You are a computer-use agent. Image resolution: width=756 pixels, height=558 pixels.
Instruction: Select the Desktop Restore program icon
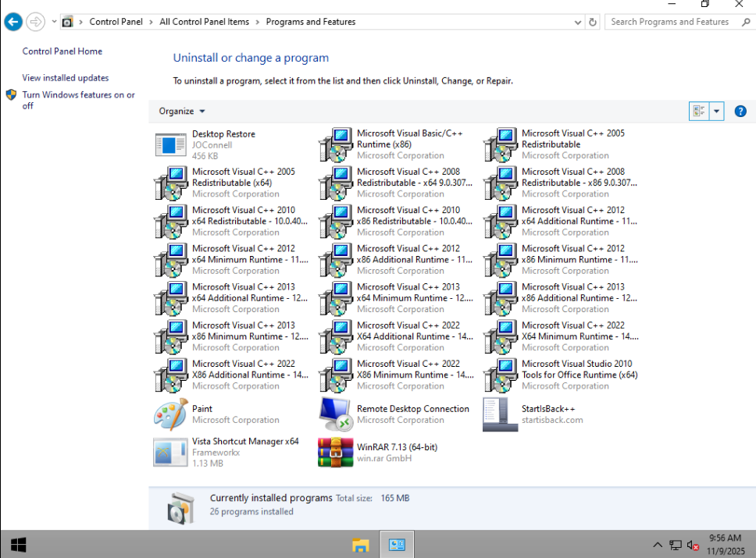(x=171, y=144)
